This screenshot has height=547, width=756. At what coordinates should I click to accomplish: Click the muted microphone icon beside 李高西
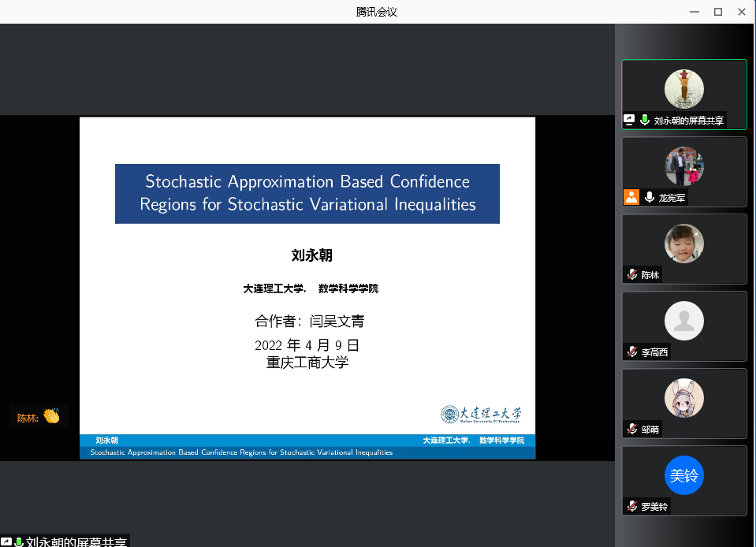click(x=631, y=352)
